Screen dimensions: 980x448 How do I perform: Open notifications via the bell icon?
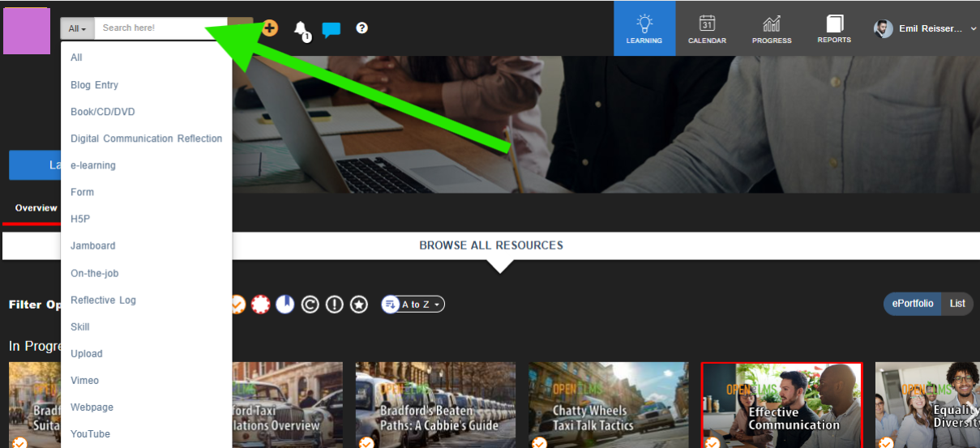[301, 31]
